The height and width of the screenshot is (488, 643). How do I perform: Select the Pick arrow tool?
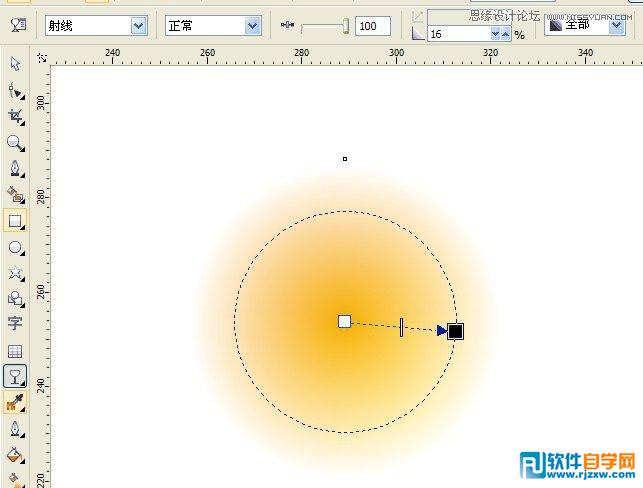15,64
